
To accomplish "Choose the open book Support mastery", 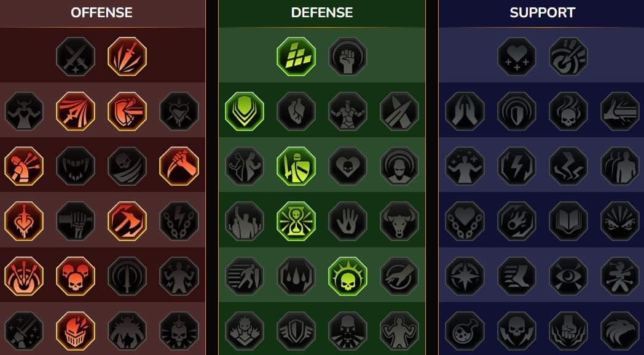I will (568, 221).
